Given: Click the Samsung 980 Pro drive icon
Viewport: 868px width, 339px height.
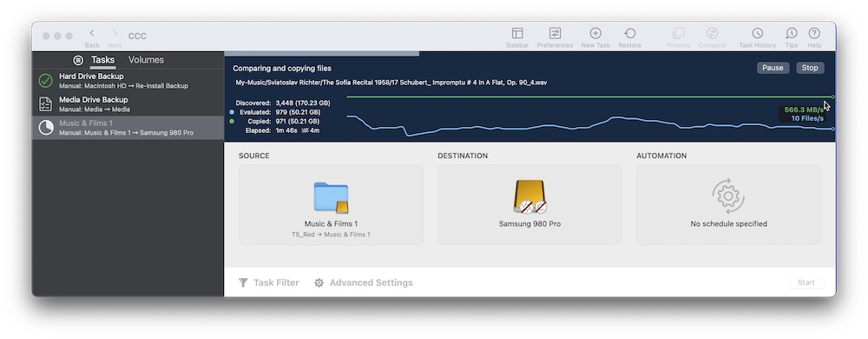Looking at the screenshot, I should tap(529, 196).
